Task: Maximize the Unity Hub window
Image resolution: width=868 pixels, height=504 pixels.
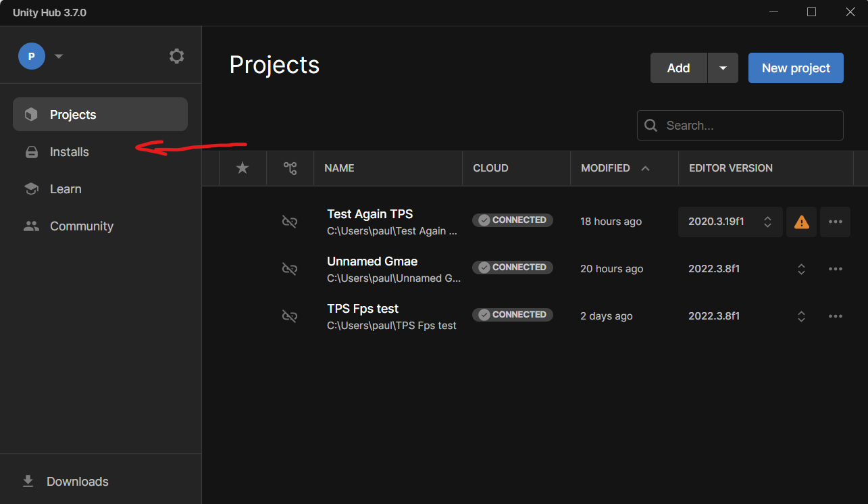Action: tap(812, 12)
